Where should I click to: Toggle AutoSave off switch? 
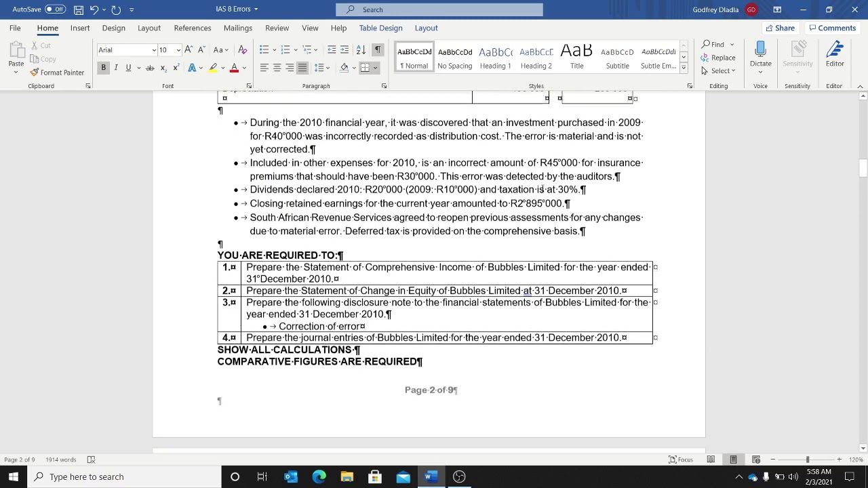pyautogui.click(x=55, y=9)
